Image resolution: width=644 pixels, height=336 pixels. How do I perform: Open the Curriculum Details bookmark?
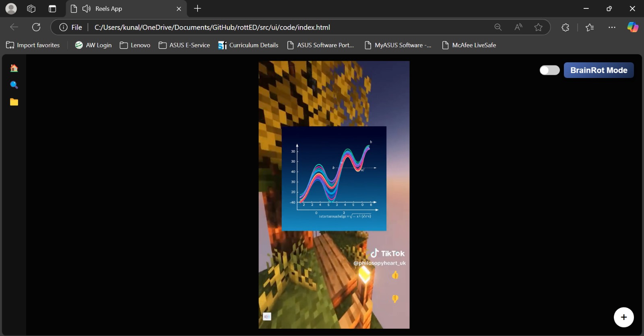[248, 45]
